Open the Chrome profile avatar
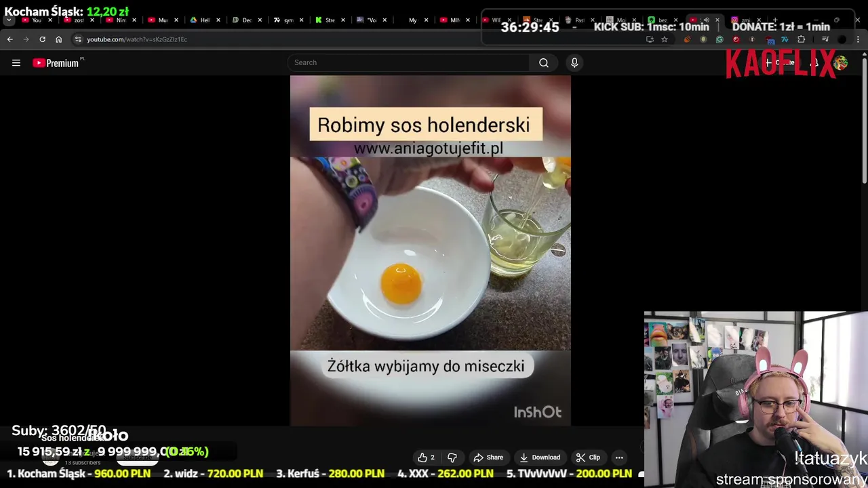The width and height of the screenshot is (868, 488). pos(842,39)
